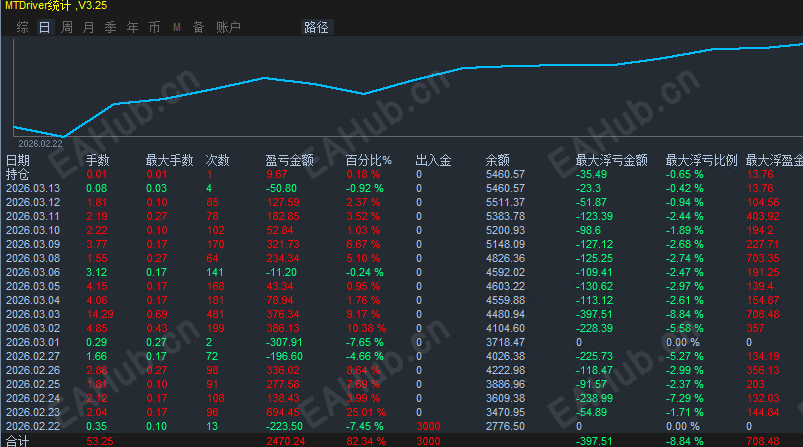This screenshot has height=447, width=803.
Task: Click the balance value 5511.37
Action: click(x=505, y=202)
